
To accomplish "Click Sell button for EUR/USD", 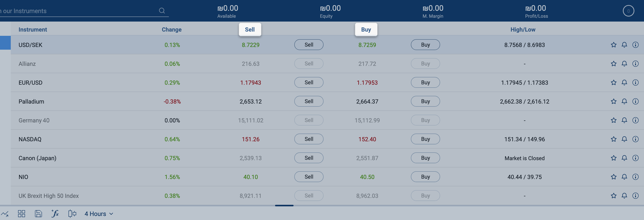I will tap(309, 82).
